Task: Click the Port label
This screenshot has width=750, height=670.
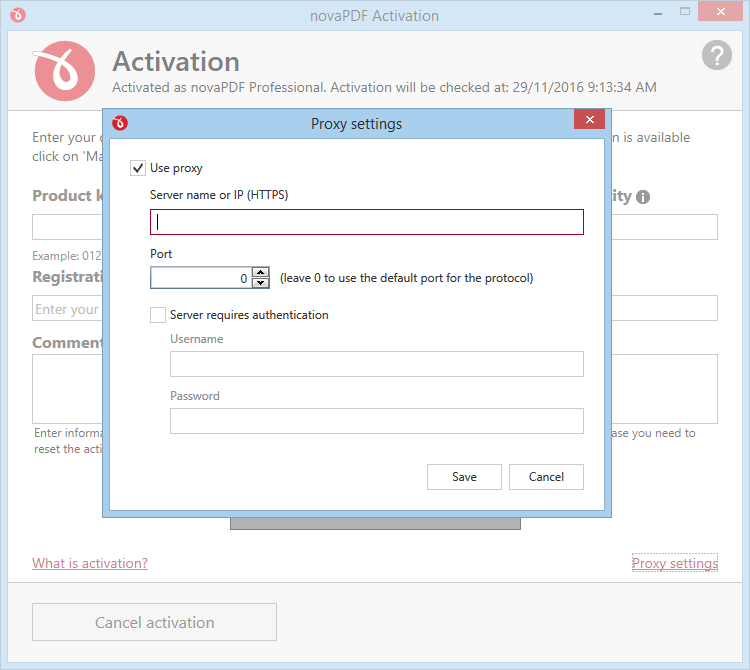Action: pyautogui.click(x=161, y=254)
